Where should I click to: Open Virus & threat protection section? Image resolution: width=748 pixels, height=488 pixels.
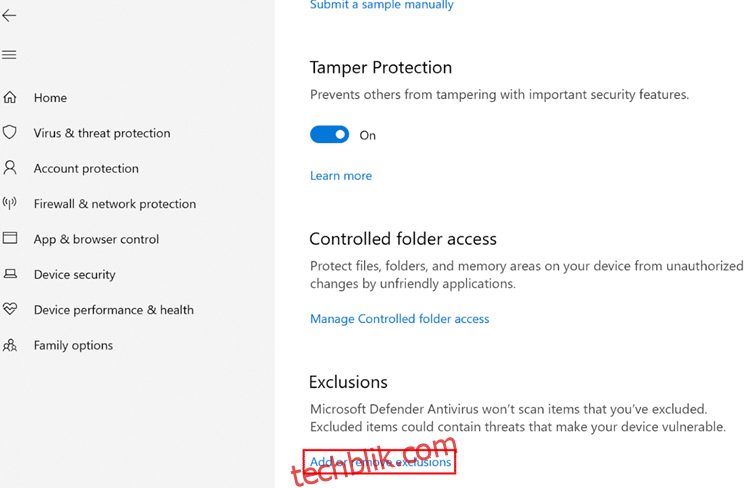pos(102,133)
